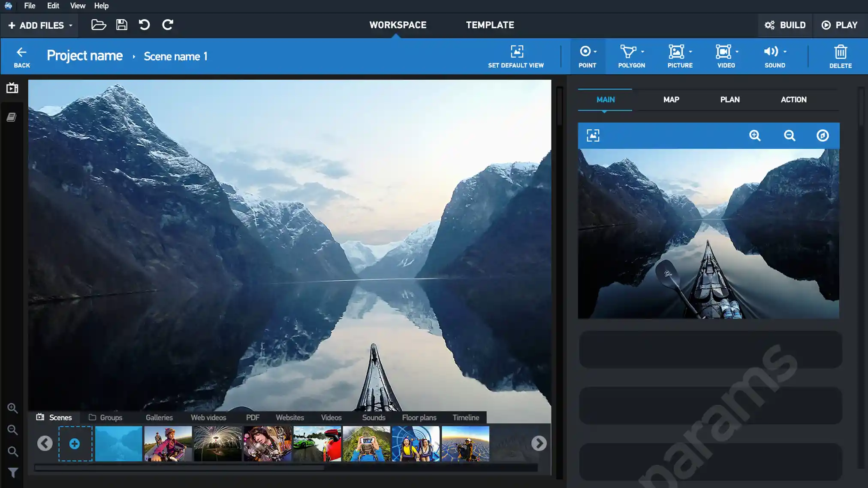Open the PDF media tab
Viewport: 868px width, 488px height.
pos(253,417)
